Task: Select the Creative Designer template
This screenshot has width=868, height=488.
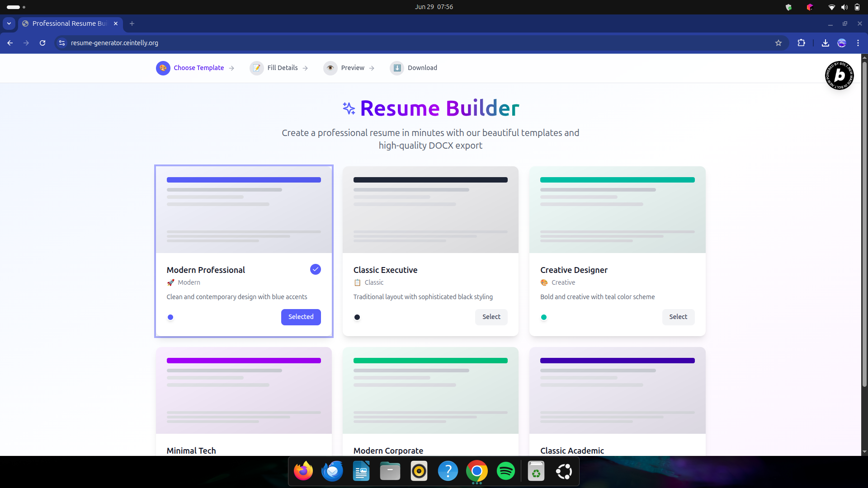Action: click(678, 317)
